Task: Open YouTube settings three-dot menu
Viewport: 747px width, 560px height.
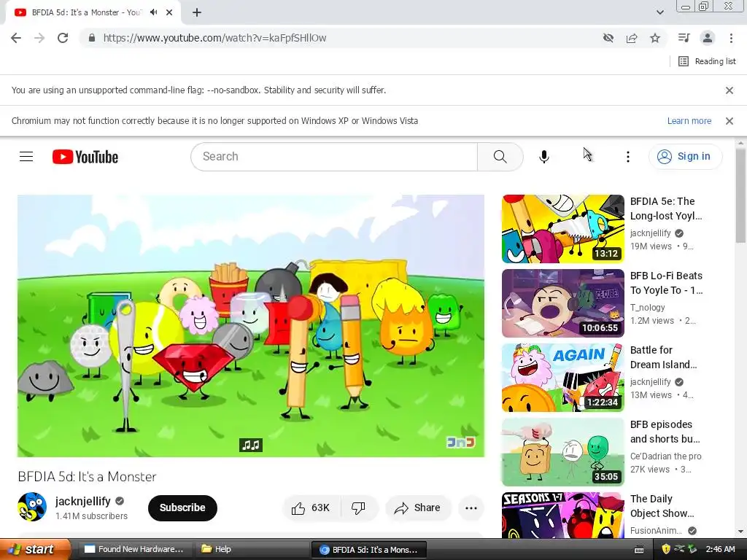Action: (628, 157)
